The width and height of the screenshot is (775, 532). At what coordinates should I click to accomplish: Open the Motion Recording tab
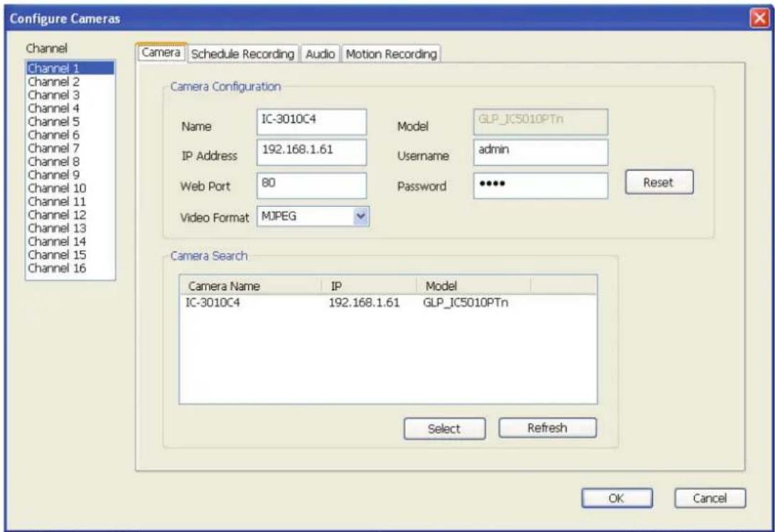(x=391, y=54)
